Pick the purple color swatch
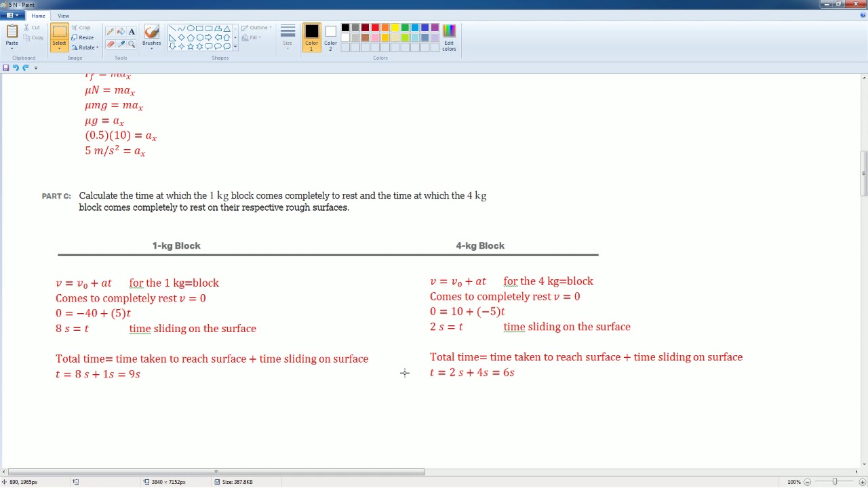This screenshot has width=868, height=488. click(x=435, y=28)
